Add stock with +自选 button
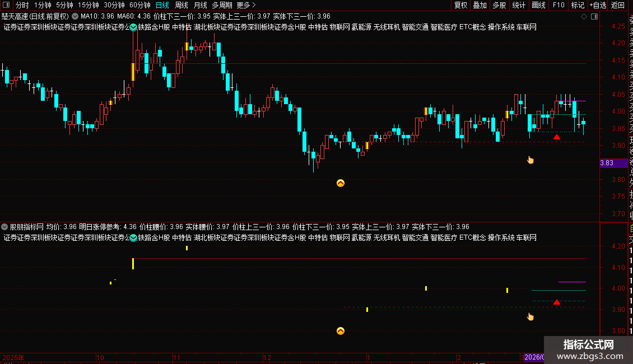 pos(598,5)
